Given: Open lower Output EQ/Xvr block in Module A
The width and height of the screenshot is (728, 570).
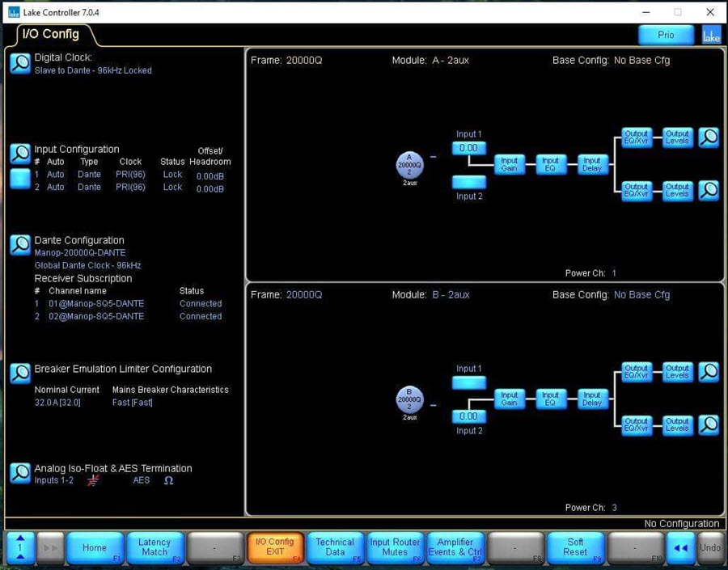Looking at the screenshot, I should [637, 191].
